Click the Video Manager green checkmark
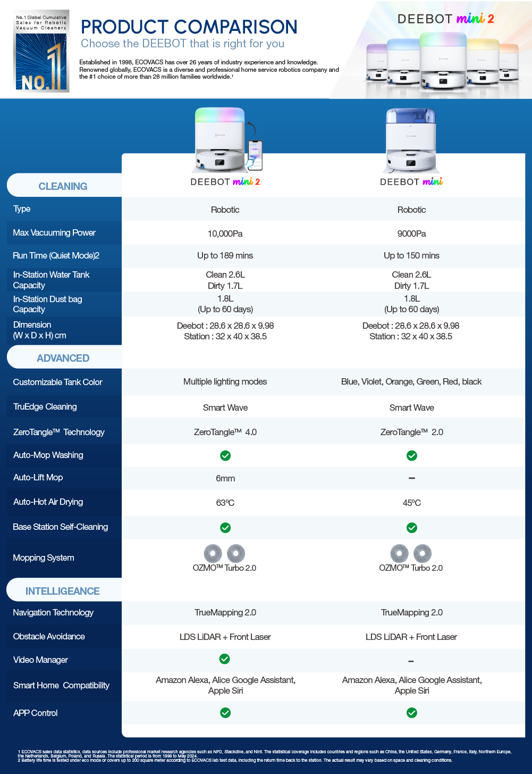Image resolution: width=532 pixels, height=774 pixels. 225,659
